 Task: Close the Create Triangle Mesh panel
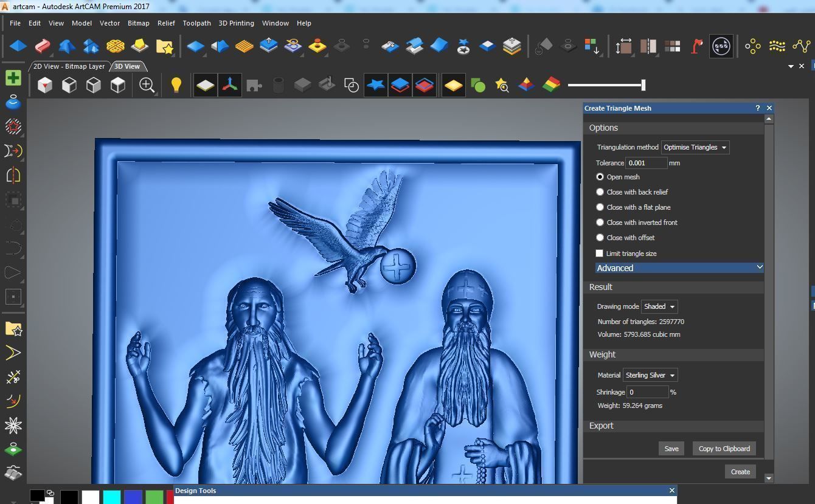coord(769,108)
